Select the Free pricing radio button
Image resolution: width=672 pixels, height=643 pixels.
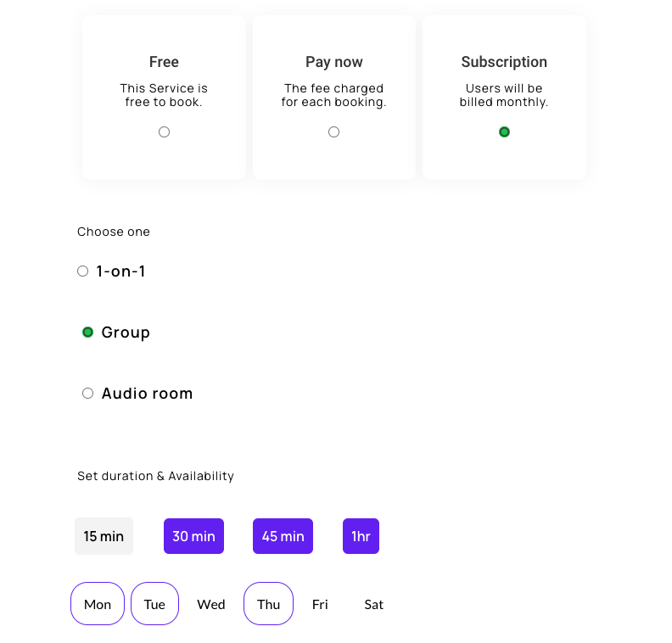tap(164, 132)
